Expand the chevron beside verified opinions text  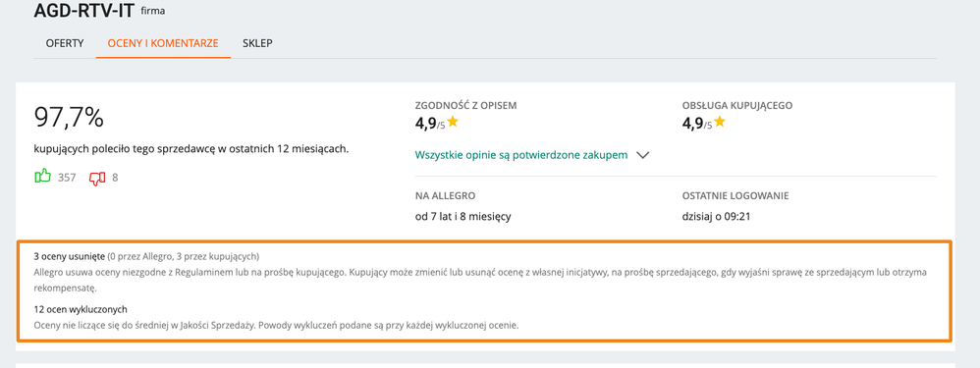(x=642, y=156)
